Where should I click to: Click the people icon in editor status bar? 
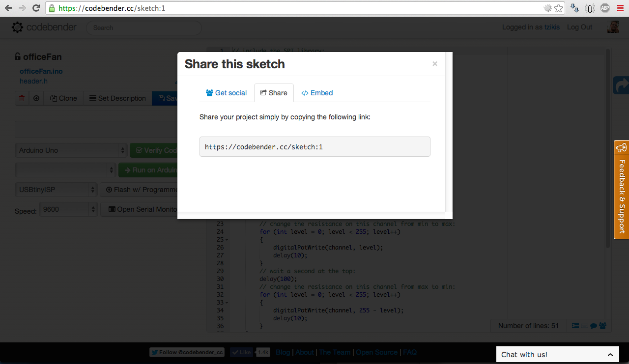click(x=602, y=326)
